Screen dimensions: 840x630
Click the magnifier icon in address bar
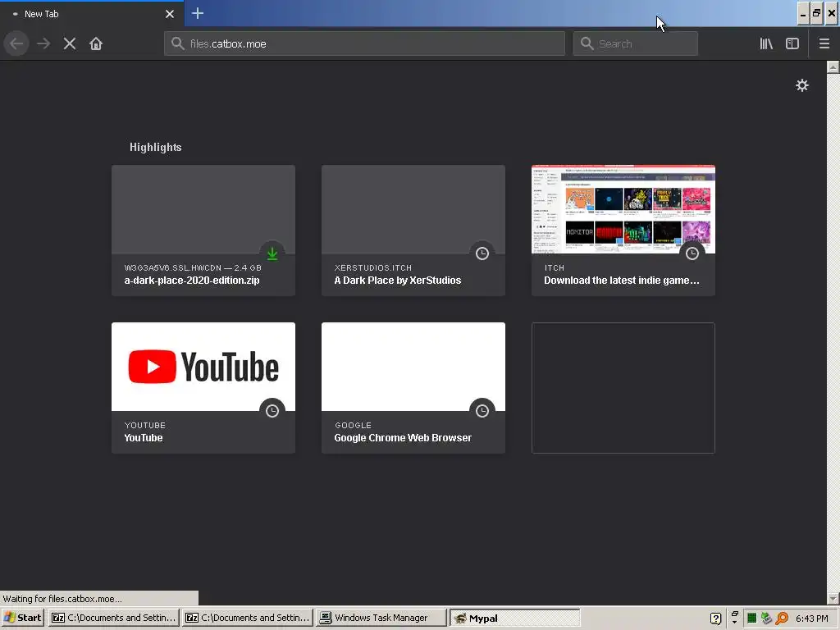click(177, 43)
